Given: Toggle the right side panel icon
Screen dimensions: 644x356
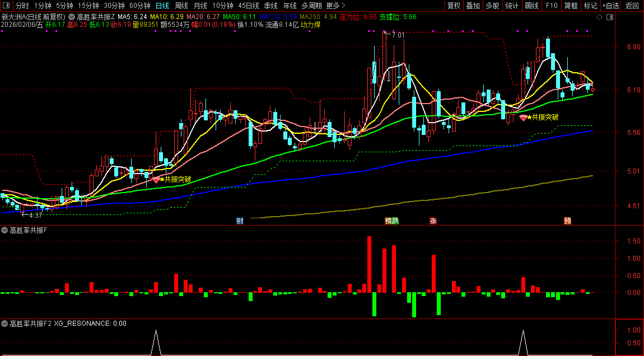Looking at the screenshot, I should coord(610,17).
